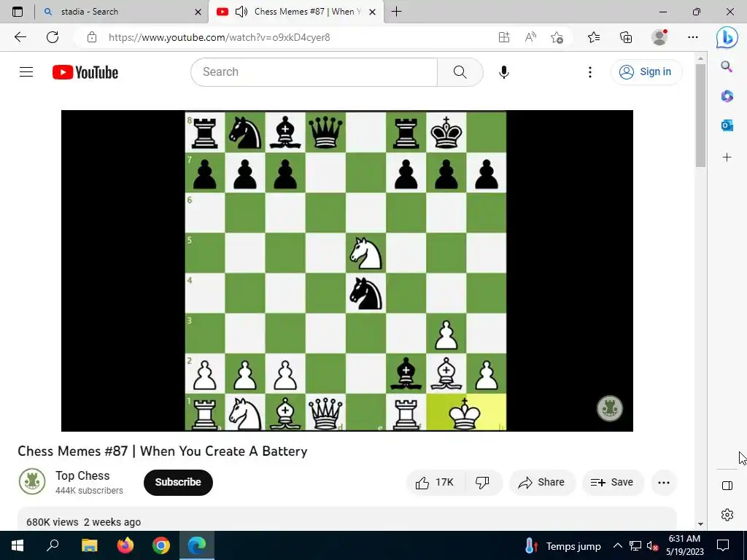Image resolution: width=747 pixels, height=560 pixels.
Task: Open Outlook in the sidebar
Action: [727, 125]
